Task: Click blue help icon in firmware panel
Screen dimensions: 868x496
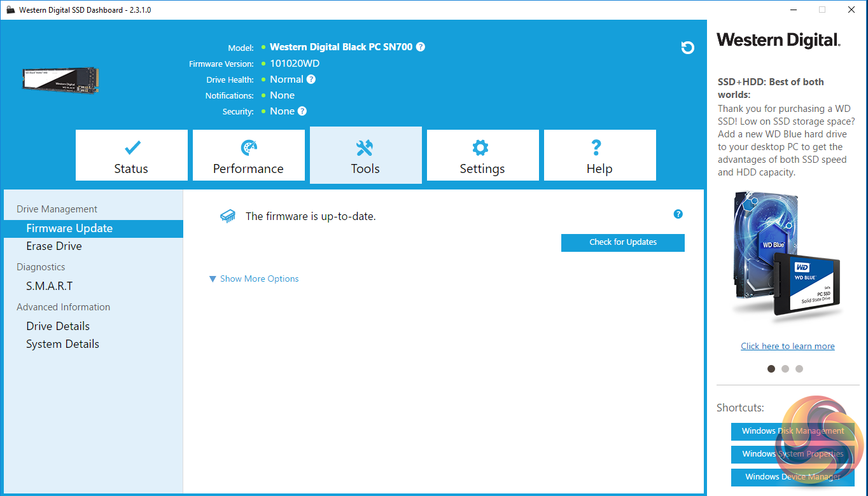Action: tap(678, 214)
